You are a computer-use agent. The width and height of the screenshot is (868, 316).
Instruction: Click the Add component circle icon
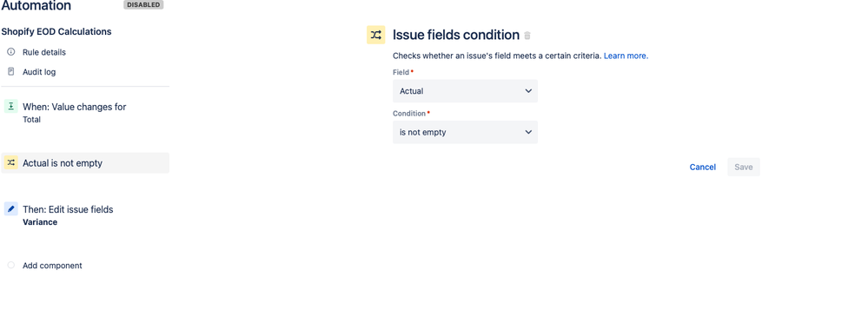(x=11, y=266)
